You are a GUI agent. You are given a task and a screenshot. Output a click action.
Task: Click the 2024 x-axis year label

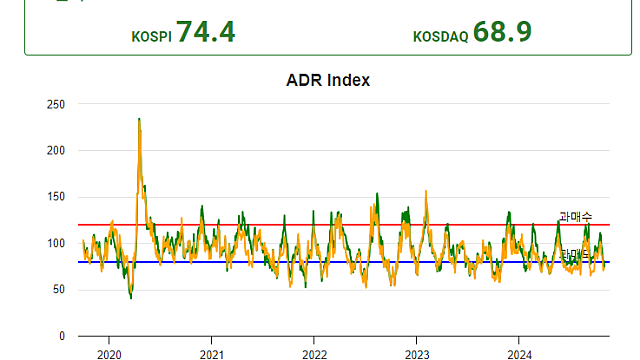[519, 355]
